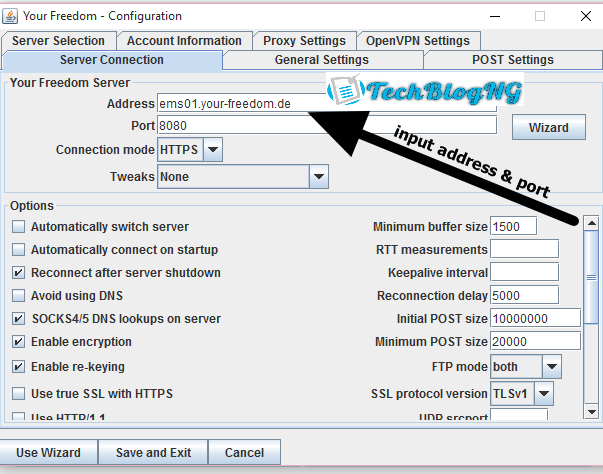The image size is (603, 474).
Task: Open the General Settings tab
Action: 322,60
